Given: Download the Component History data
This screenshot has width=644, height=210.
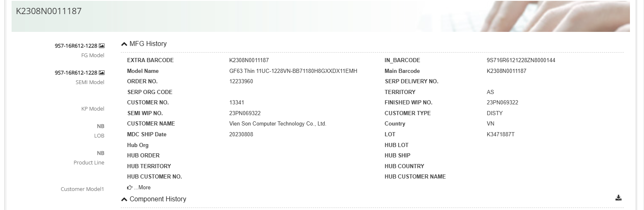Looking at the screenshot, I should pyautogui.click(x=618, y=198).
